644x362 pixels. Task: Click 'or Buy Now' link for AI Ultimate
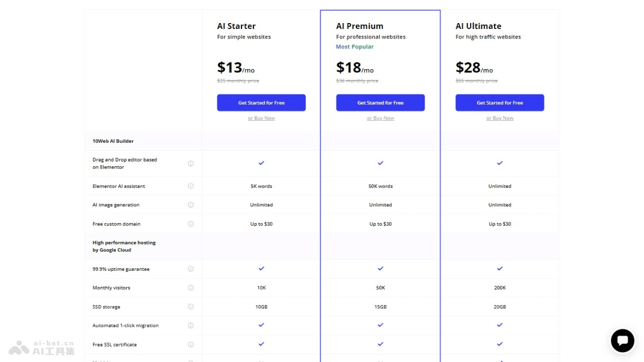(x=500, y=119)
